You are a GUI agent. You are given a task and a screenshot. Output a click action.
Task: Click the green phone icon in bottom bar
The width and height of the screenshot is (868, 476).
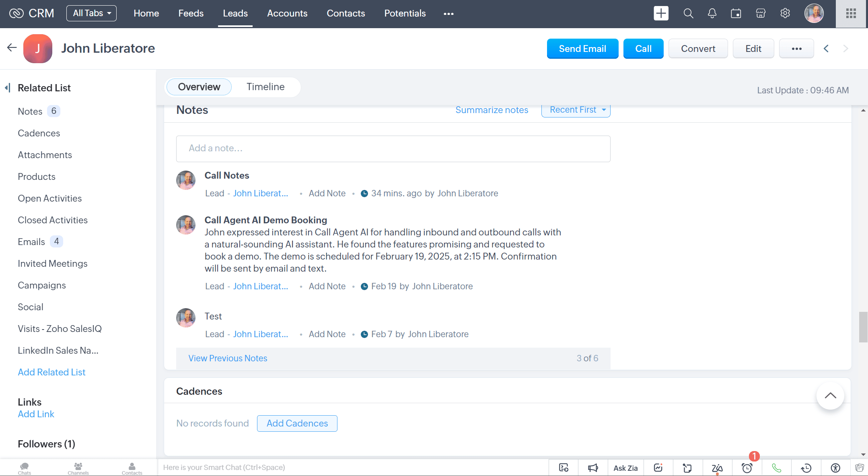tap(776, 468)
